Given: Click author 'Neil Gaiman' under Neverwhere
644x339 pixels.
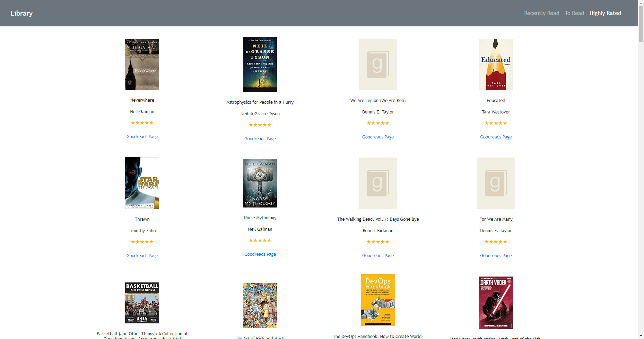Looking at the screenshot, I should click(142, 112).
